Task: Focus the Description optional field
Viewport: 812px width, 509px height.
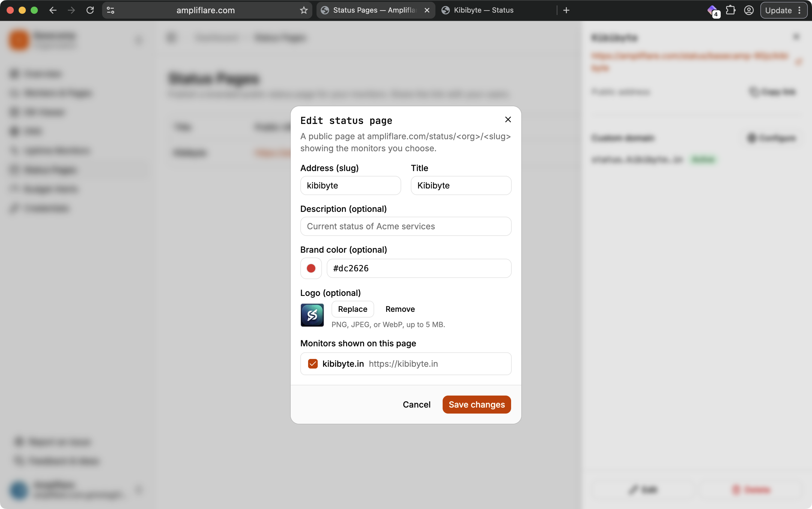Action: (405, 226)
